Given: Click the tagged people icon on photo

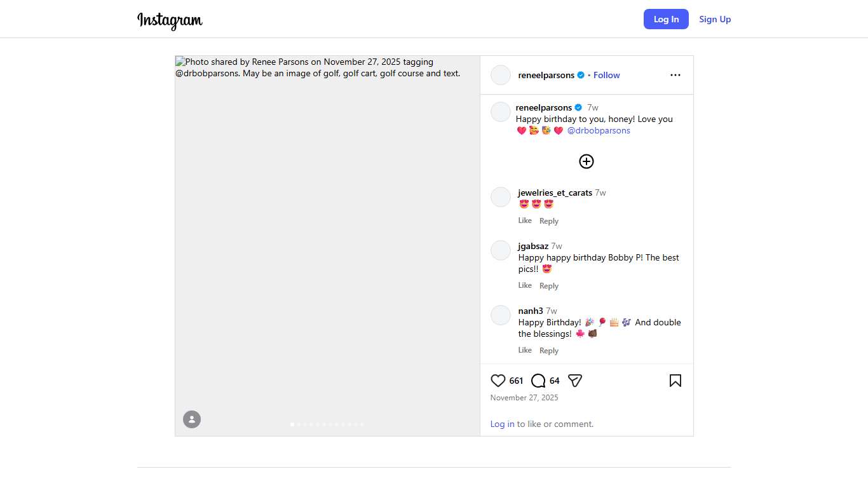Looking at the screenshot, I should click(192, 419).
